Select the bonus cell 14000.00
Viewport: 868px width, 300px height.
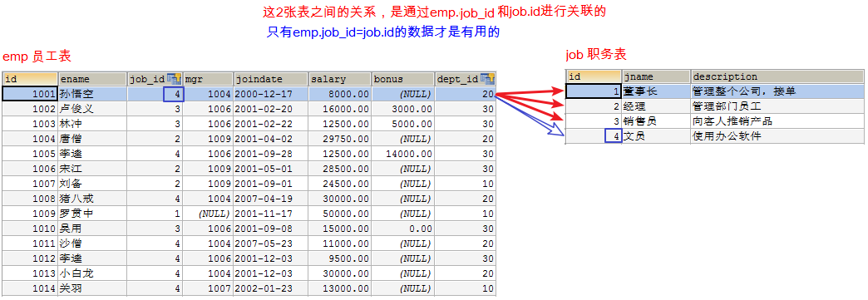point(402,154)
